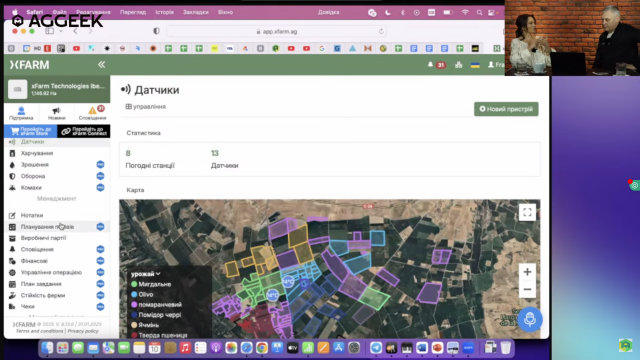Open Стійкість ферми menu item

click(43, 295)
